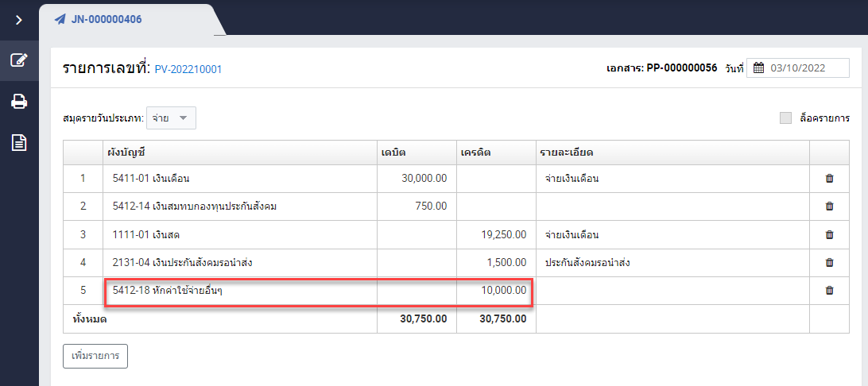
Task: Delete row 5412-14 with trash icon
Action: coord(829,207)
